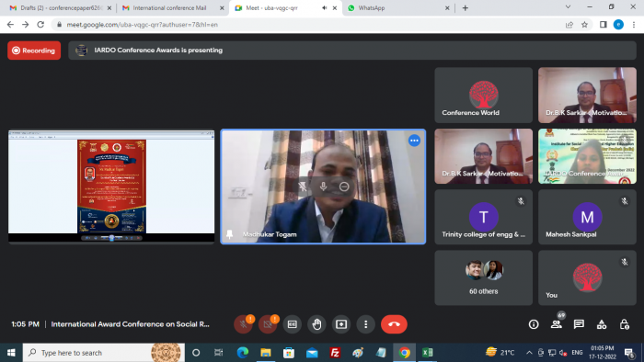This screenshot has width=644, height=362.
Task: Open the Activities icon
Action: (x=602, y=324)
